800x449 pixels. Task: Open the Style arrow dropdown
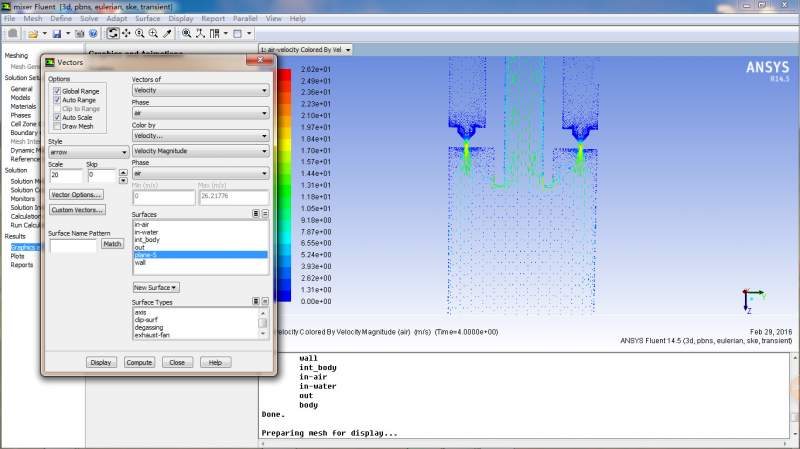point(88,152)
